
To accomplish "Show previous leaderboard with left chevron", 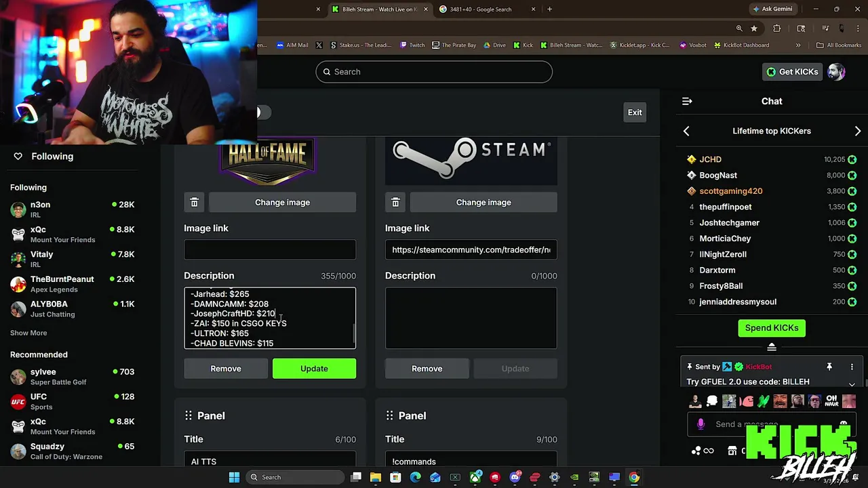I will pyautogui.click(x=686, y=131).
